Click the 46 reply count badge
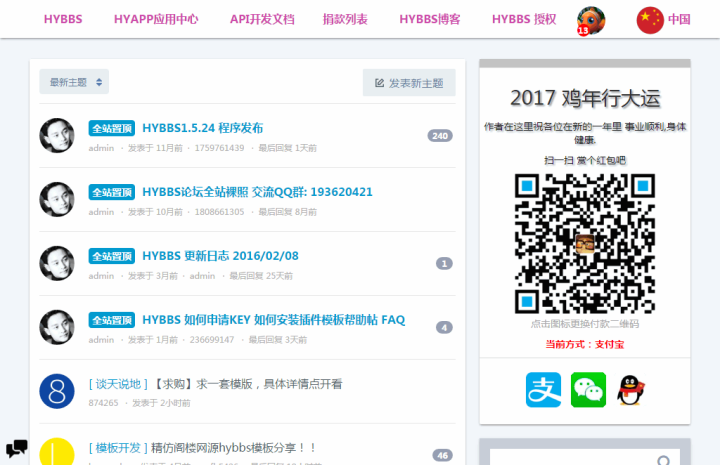Screen dimensions: 720x465 click(442, 455)
